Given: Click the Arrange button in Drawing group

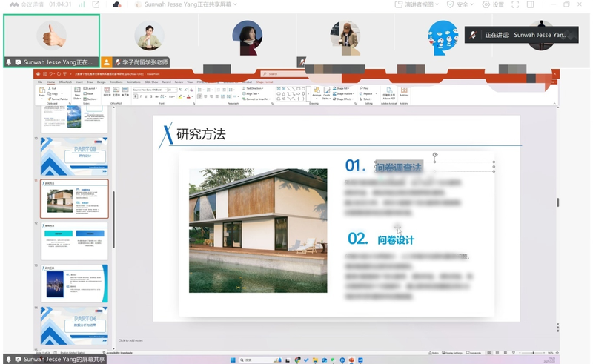Looking at the screenshot, I should coord(317,93).
